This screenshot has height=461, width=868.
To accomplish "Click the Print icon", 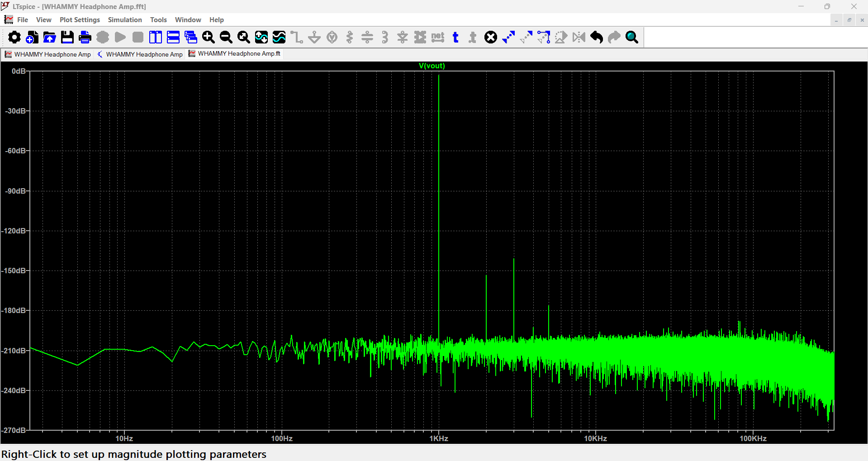I will [85, 37].
